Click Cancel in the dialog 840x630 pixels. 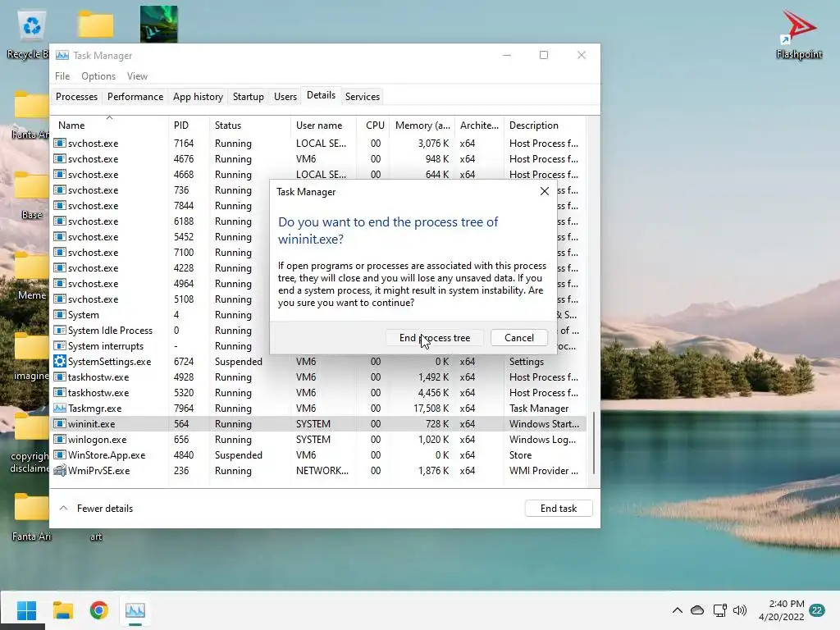[519, 338]
